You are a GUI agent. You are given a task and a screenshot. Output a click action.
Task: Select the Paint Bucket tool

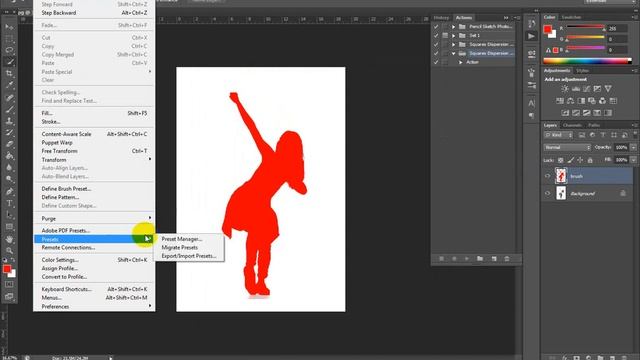click(9, 156)
